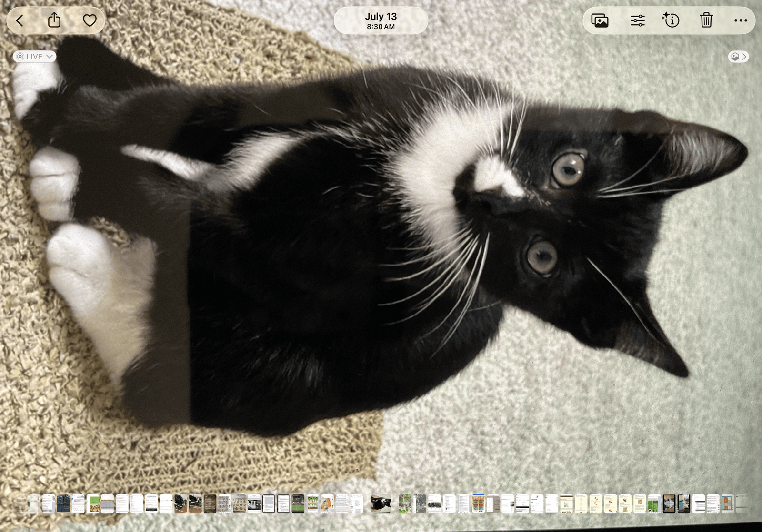Open the photo library view icon

tap(600, 20)
